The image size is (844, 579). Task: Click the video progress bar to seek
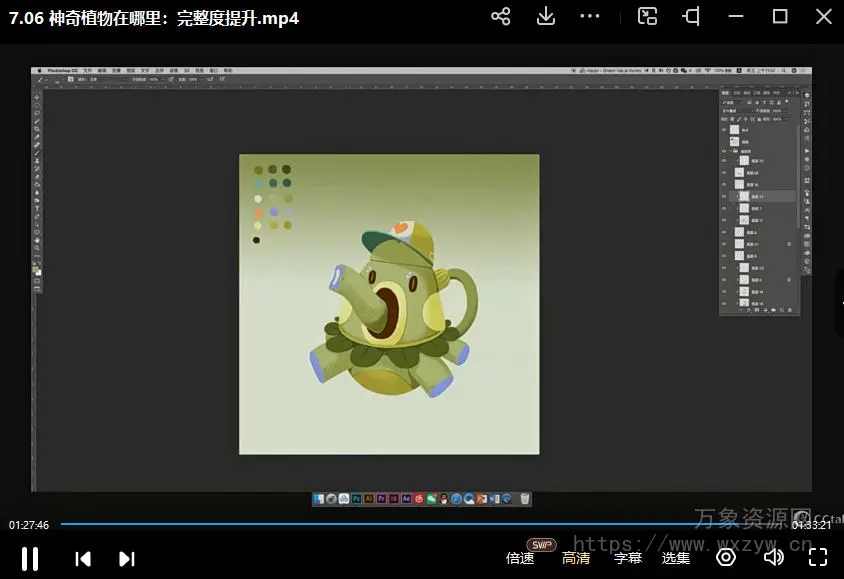[x=400, y=524]
